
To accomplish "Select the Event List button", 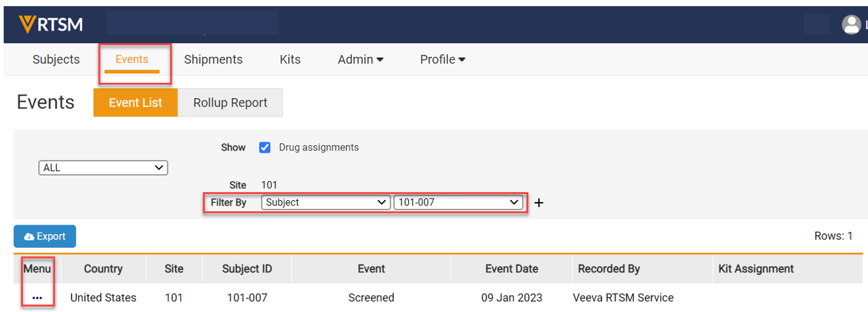I will (x=136, y=103).
